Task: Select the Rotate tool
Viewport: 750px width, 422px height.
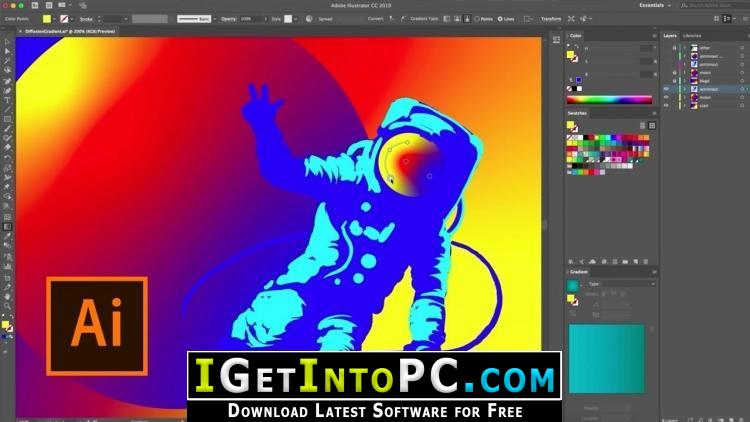Action: (7, 158)
